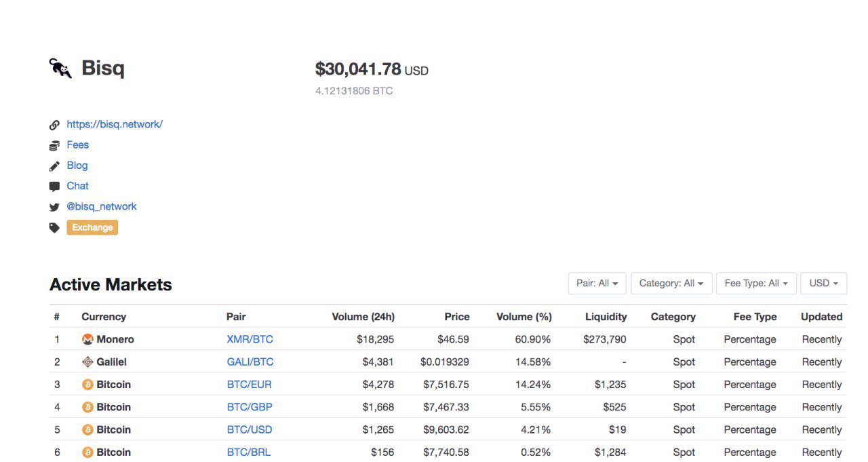This screenshot has height=462, width=868.
Task: Click the Currency column header
Action: [104, 317]
